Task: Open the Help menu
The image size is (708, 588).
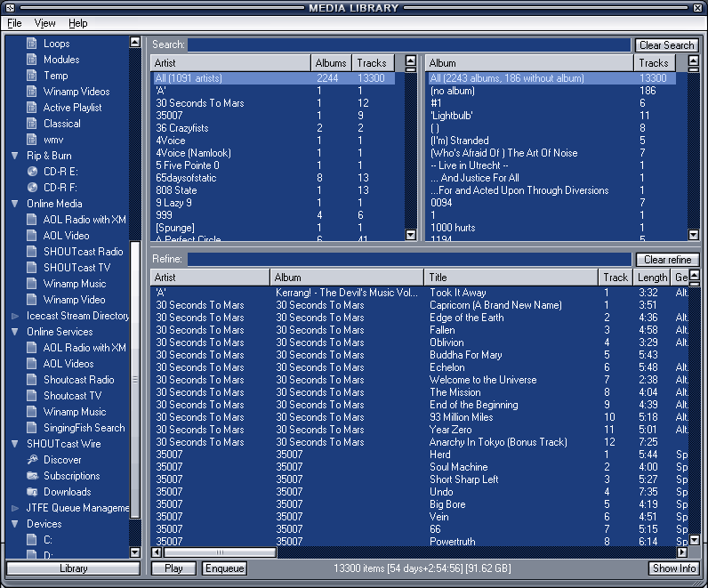Action: [x=77, y=23]
